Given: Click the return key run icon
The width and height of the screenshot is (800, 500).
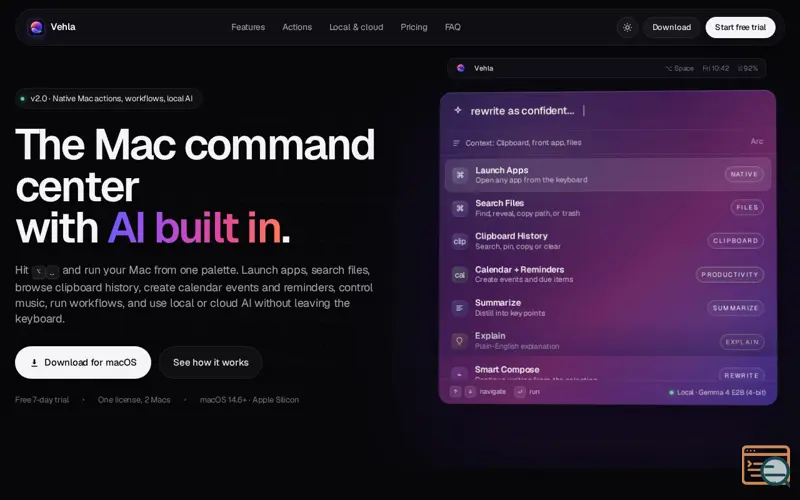Looking at the screenshot, I should 520,392.
